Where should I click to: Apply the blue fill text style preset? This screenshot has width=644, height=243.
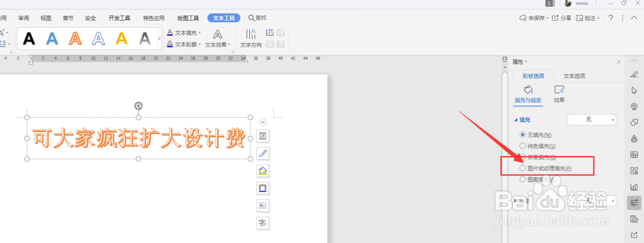click(52, 38)
